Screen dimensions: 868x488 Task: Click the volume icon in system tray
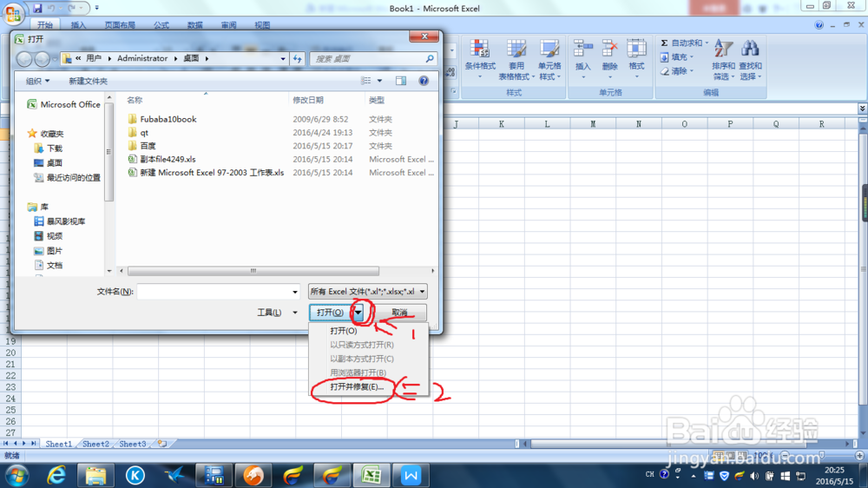point(754,476)
